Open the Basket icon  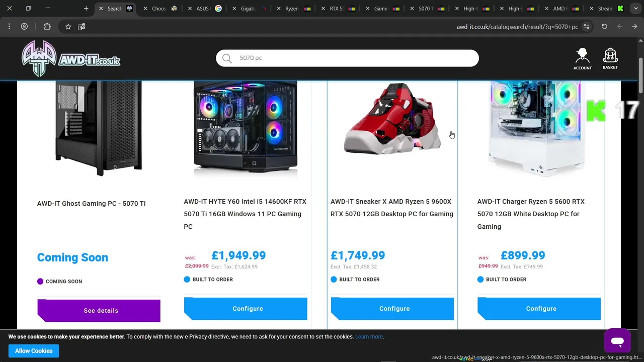[610, 59]
